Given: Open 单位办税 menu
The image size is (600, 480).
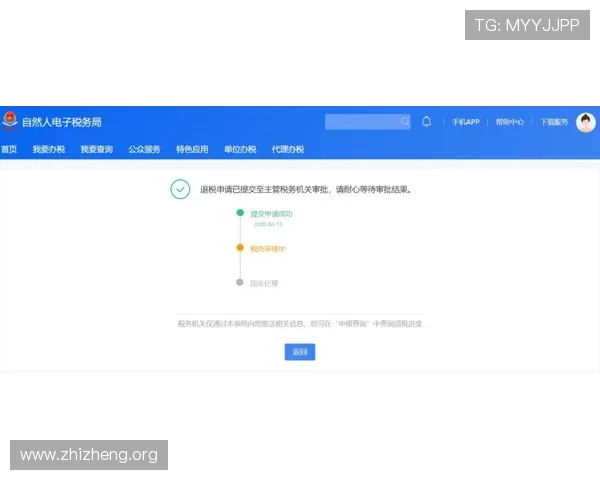Looking at the screenshot, I should 240,149.
